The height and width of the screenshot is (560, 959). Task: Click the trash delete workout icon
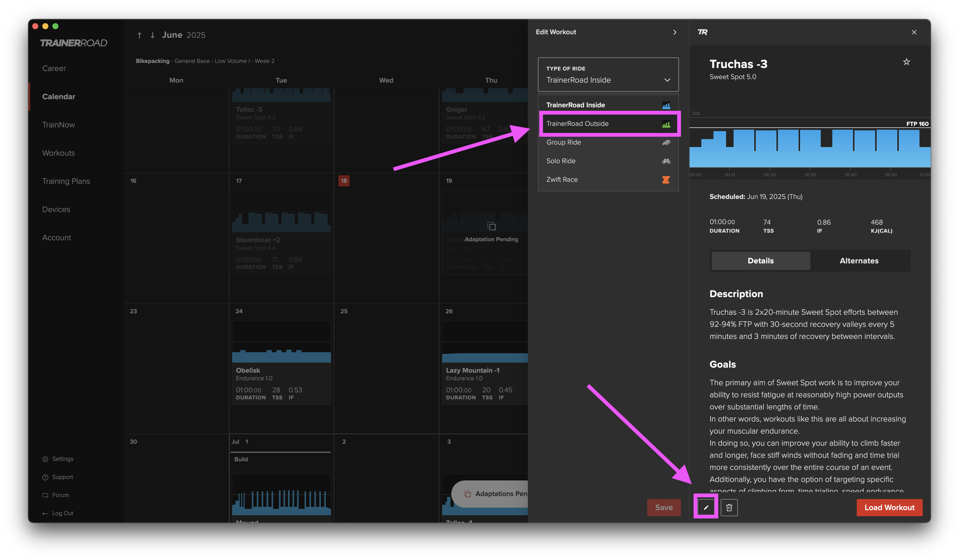pos(729,508)
